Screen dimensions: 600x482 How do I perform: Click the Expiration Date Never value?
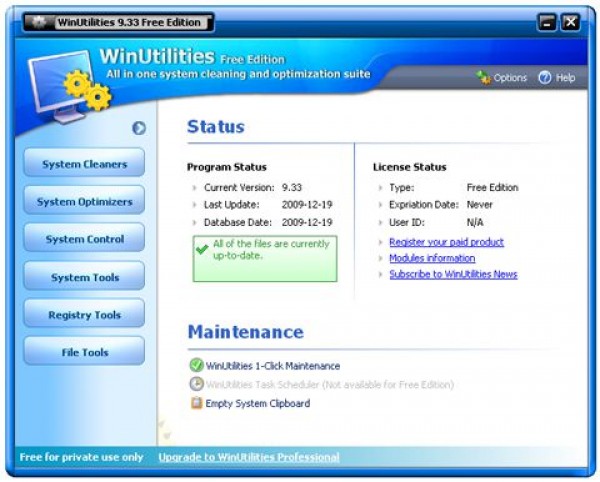pos(479,205)
